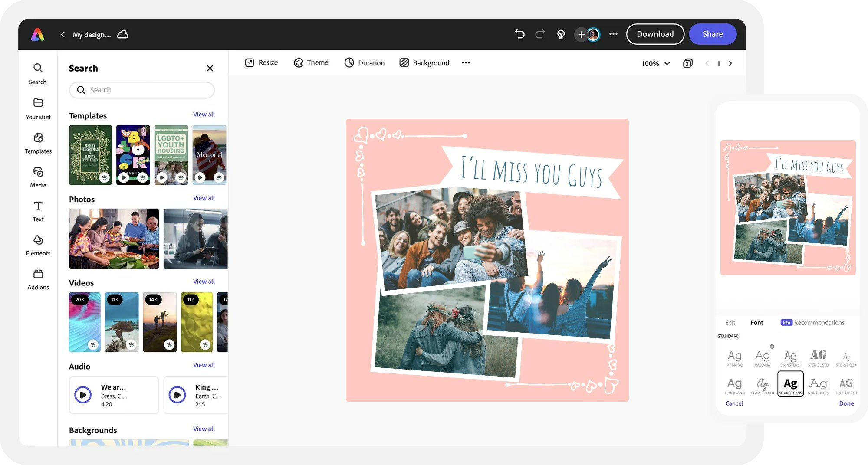Viewport: 868px width, 465px height.
Task: Open the Theme option
Action: (x=311, y=62)
